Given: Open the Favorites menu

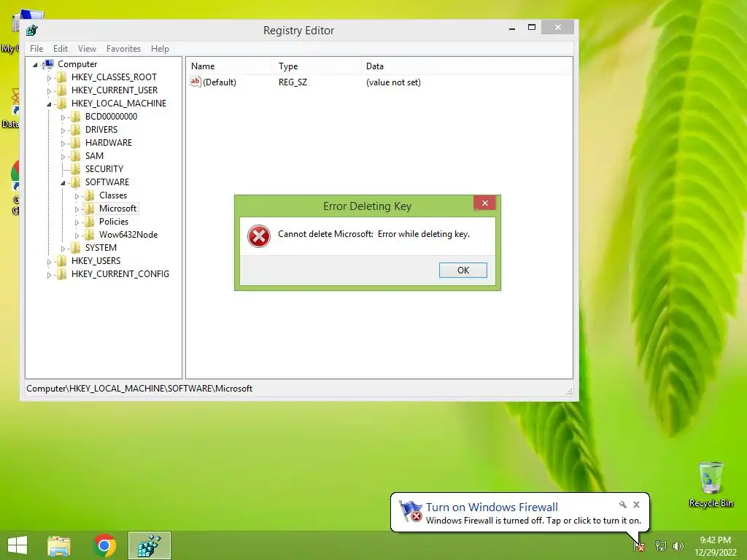Looking at the screenshot, I should [x=123, y=49].
